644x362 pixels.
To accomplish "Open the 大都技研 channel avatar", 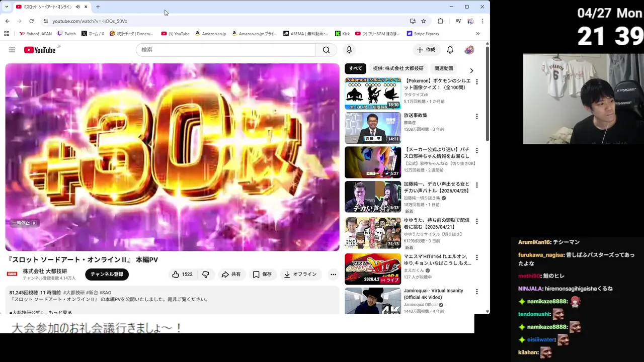I will [12, 274].
